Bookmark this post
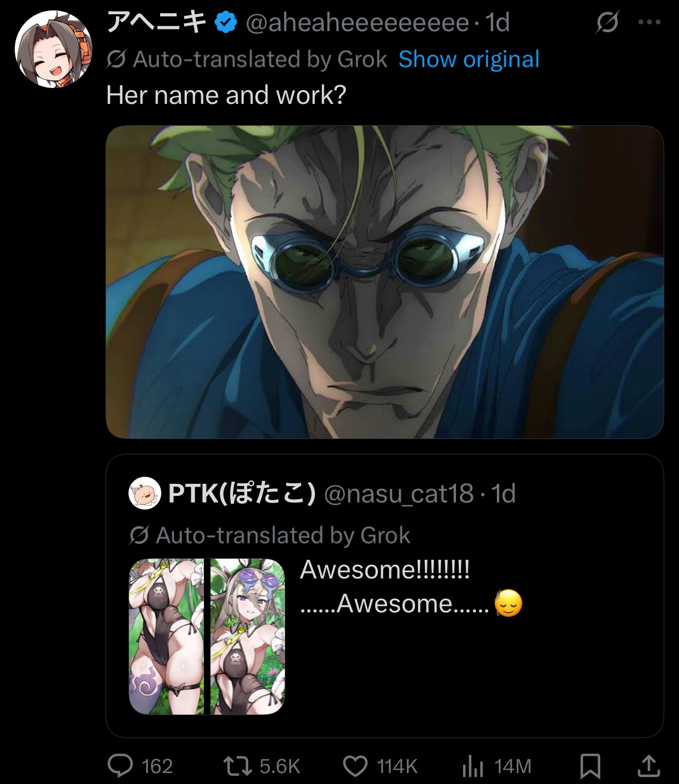 click(x=590, y=765)
